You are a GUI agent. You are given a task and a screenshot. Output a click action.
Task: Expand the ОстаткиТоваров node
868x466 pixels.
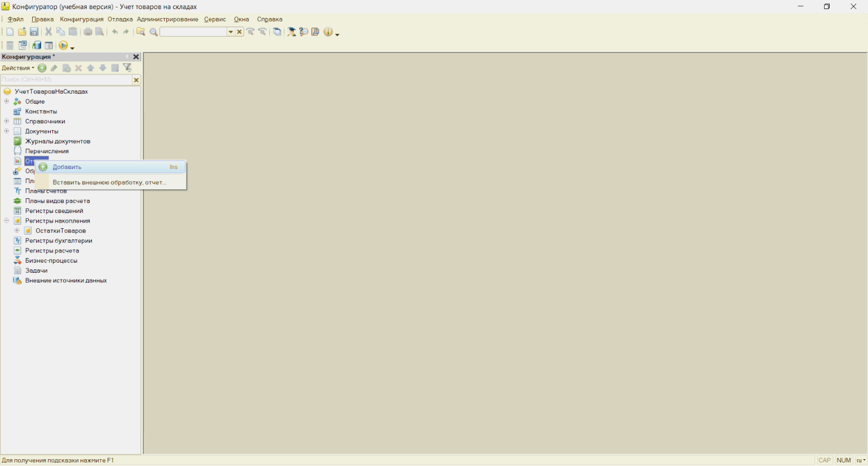[x=17, y=230]
